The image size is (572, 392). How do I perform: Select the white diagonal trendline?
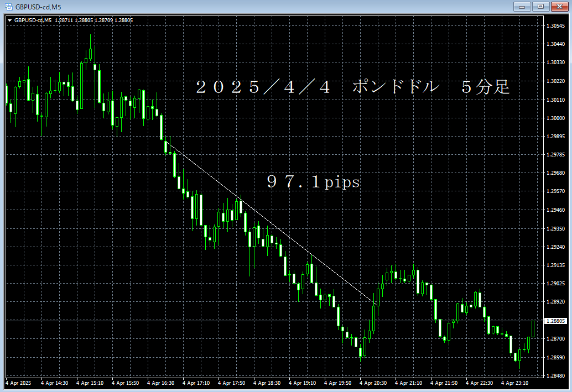[x=271, y=223]
